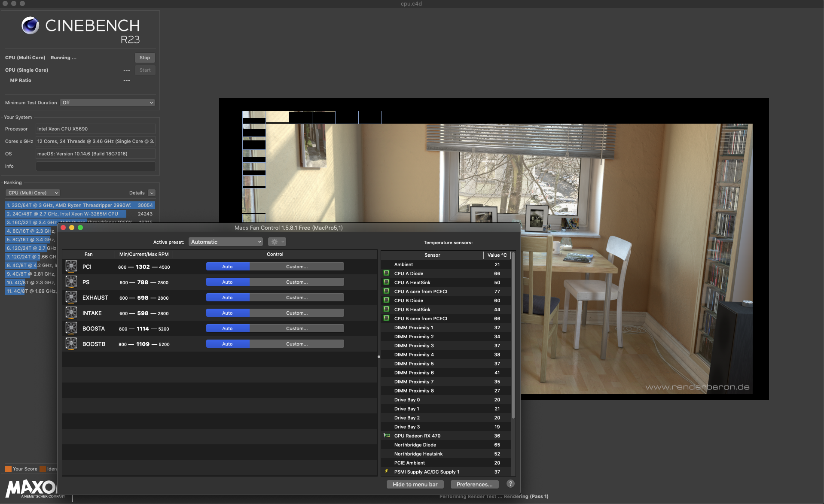The width and height of the screenshot is (824, 504).
Task: Select the PCIE Ambient sensor row
Action: [446, 463]
